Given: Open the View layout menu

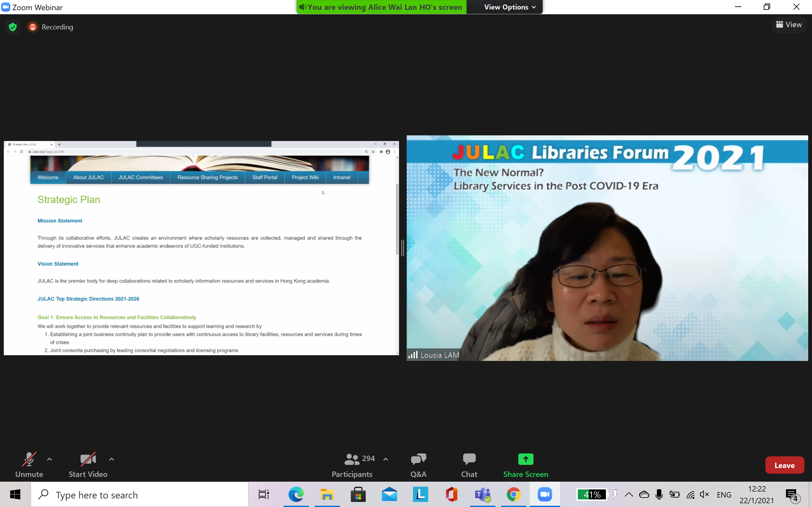Looking at the screenshot, I should click(x=789, y=24).
